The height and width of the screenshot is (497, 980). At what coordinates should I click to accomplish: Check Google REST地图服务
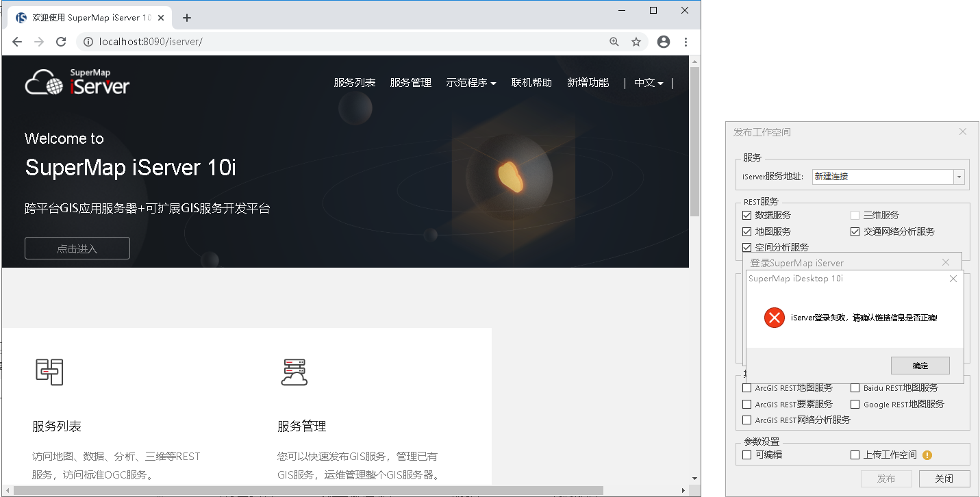[855, 404]
